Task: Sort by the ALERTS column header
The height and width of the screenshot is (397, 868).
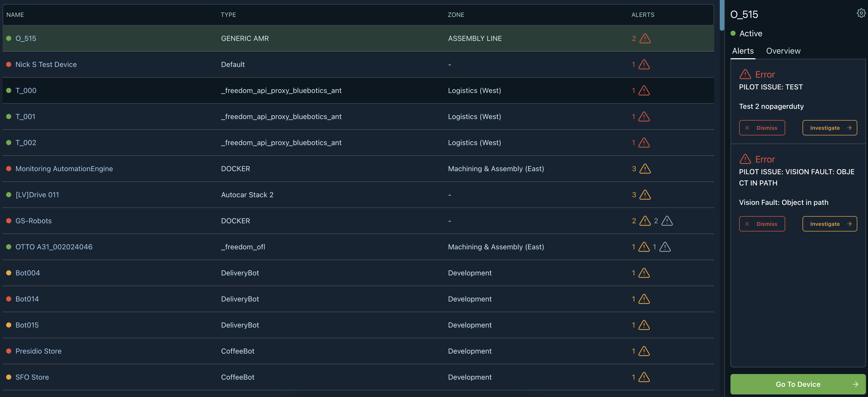Action: [643, 15]
